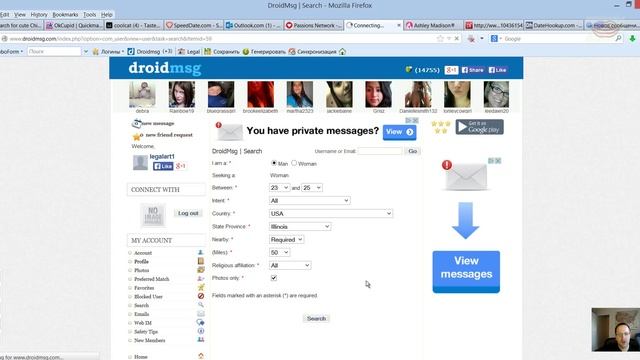Open the martha2323 member thumbnail

click(x=300, y=94)
